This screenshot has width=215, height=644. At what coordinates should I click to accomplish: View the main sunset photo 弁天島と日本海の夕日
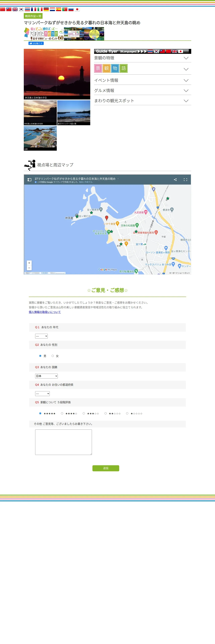pyautogui.click(x=57, y=74)
